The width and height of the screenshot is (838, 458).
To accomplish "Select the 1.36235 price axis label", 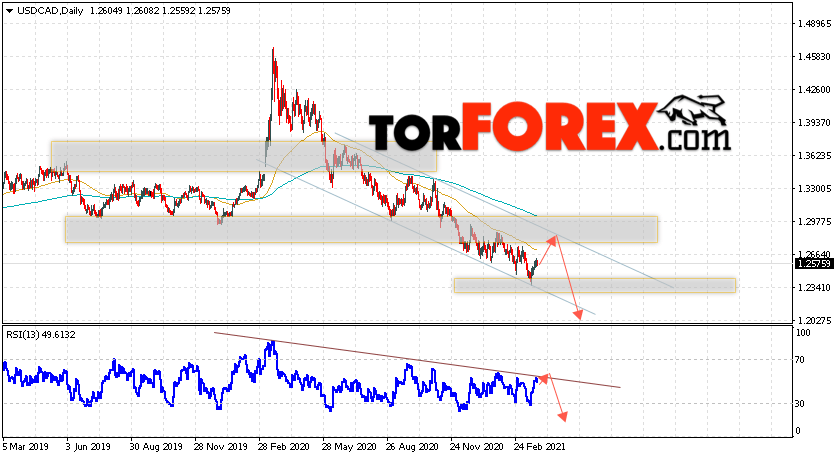I will (x=815, y=156).
